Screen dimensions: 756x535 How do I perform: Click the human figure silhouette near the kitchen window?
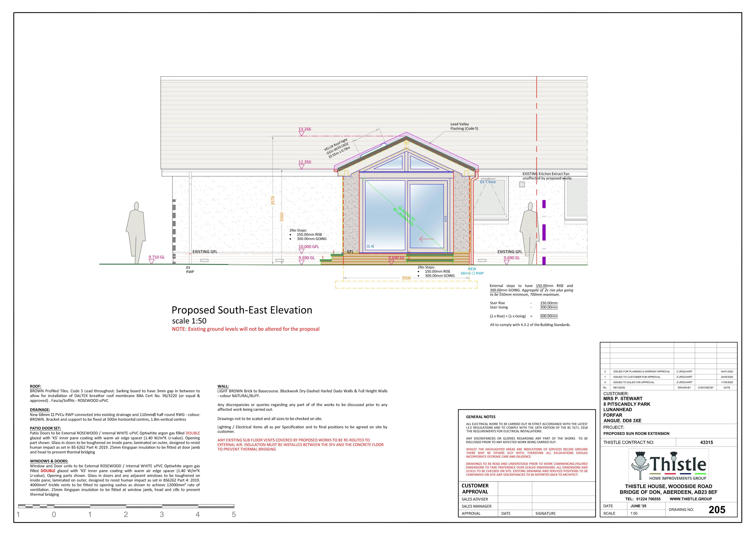tap(530, 233)
